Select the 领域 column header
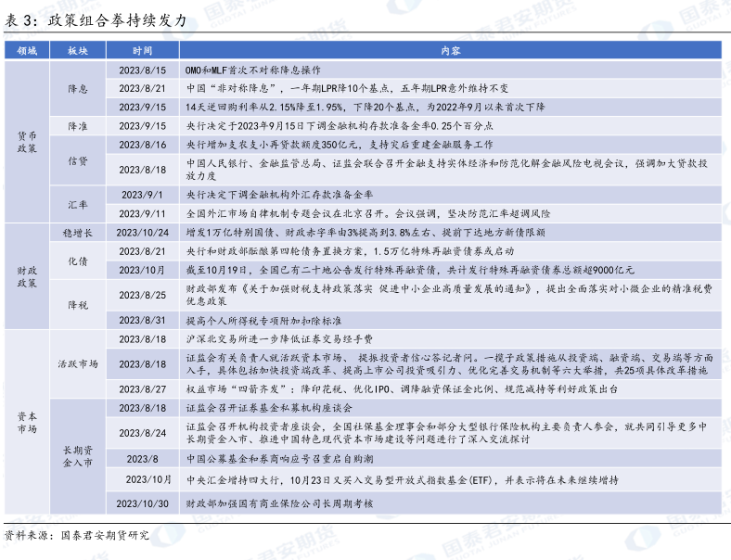The height and width of the screenshot is (560, 731). [x=28, y=51]
